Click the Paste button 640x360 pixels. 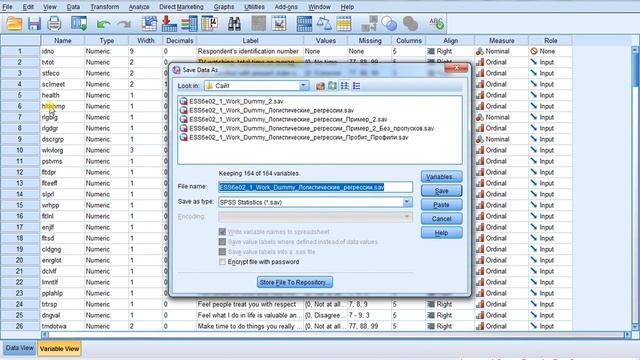click(442, 204)
